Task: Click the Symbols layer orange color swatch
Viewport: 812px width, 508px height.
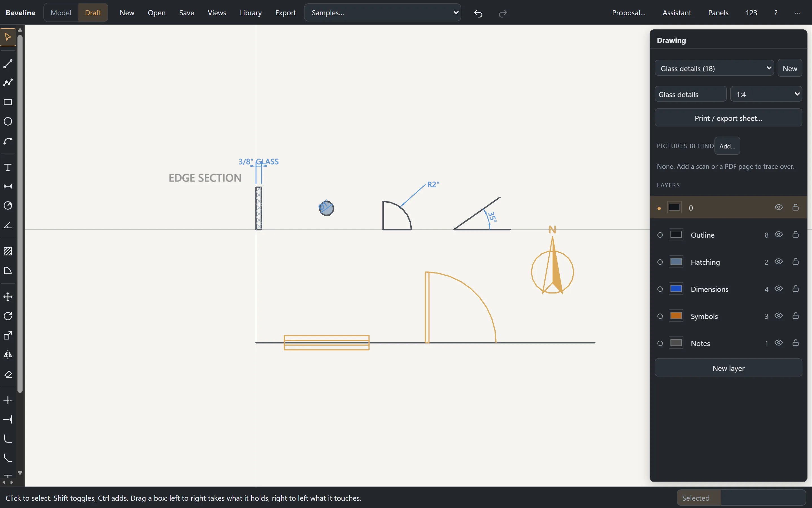Action: (676, 316)
